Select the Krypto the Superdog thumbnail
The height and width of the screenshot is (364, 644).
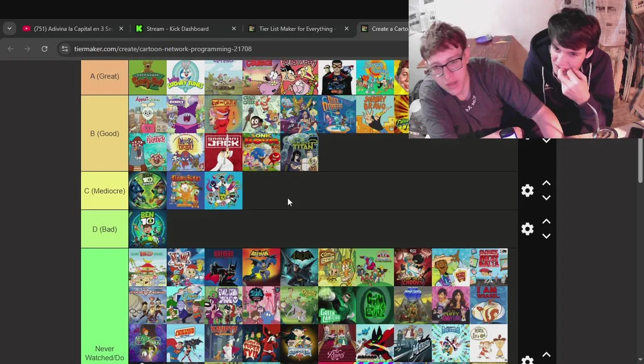[x=223, y=343]
